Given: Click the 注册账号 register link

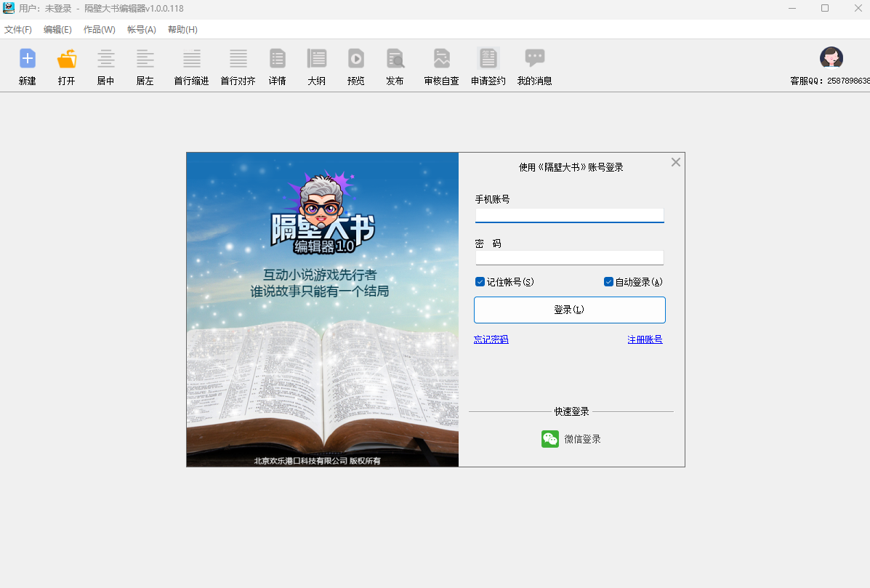Looking at the screenshot, I should click(x=645, y=339).
